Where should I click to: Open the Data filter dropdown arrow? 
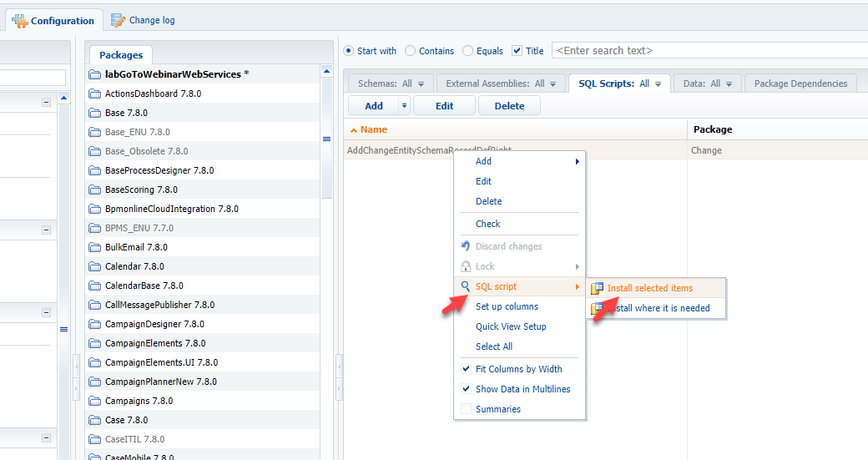pos(729,84)
